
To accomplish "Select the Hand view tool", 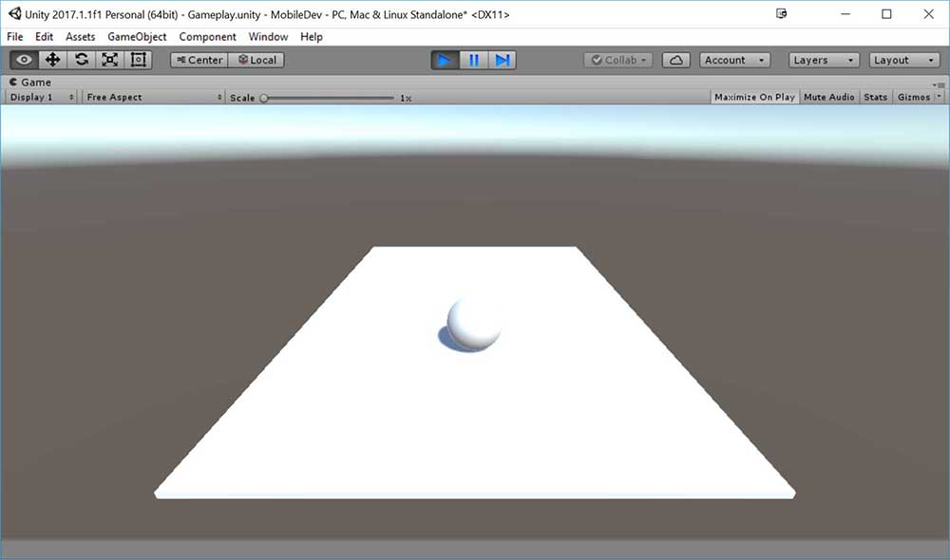I will coord(25,60).
